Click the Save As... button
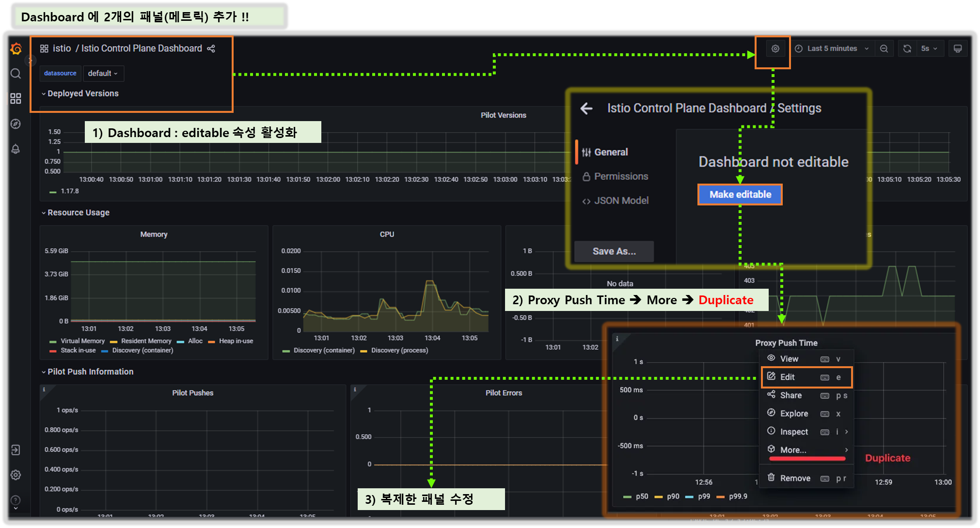The height and width of the screenshot is (528, 980). tap(614, 251)
